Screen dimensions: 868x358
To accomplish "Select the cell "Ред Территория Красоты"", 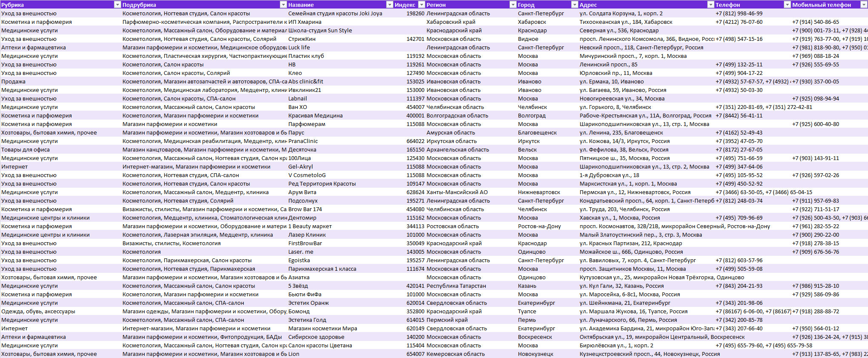I will (x=340, y=183).
